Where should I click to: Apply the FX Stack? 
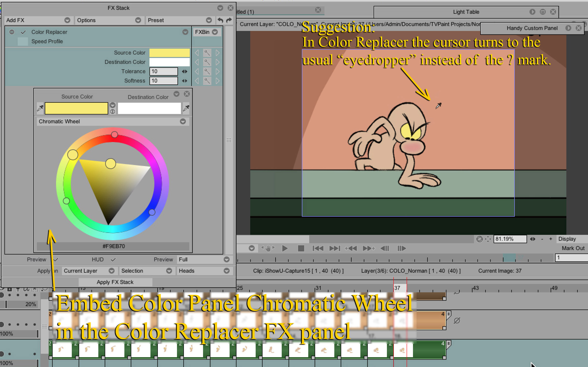pos(115,282)
